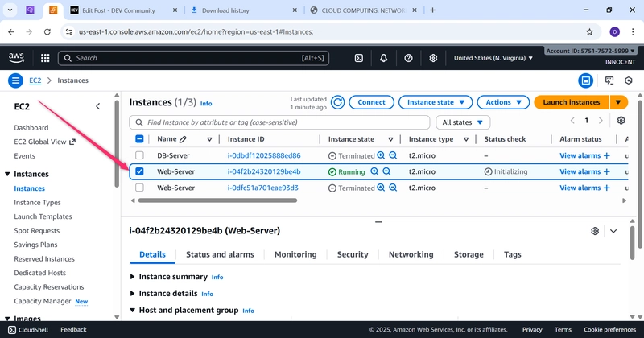Viewport: 644px width, 338px height.
Task: Open the All states filter dropdown
Action: [x=463, y=122]
